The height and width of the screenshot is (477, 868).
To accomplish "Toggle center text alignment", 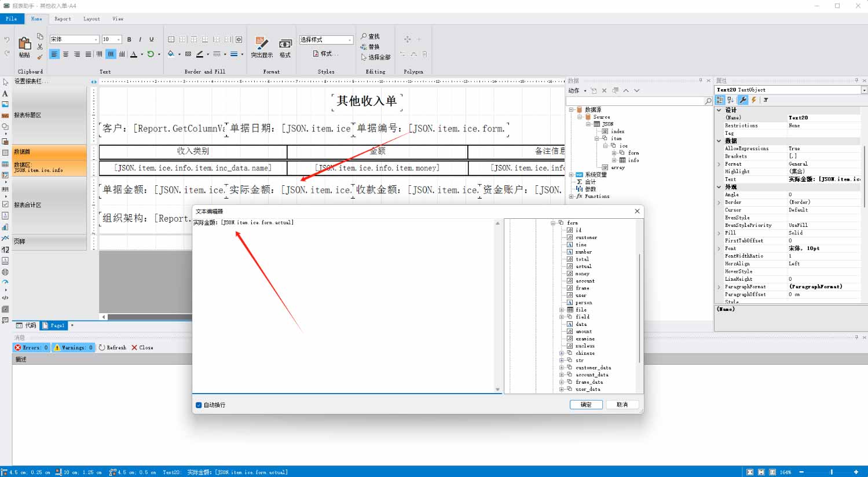I will point(65,54).
